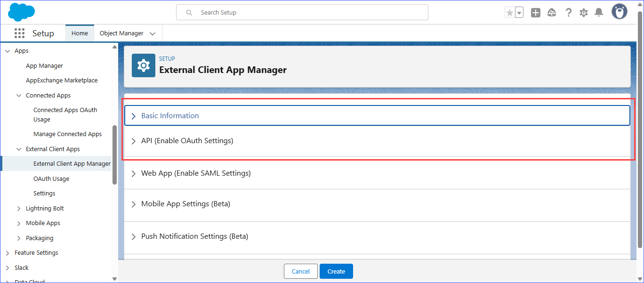The image size is (644, 283).
Task: Open the user profile avatar
Action: coord(619,12)
